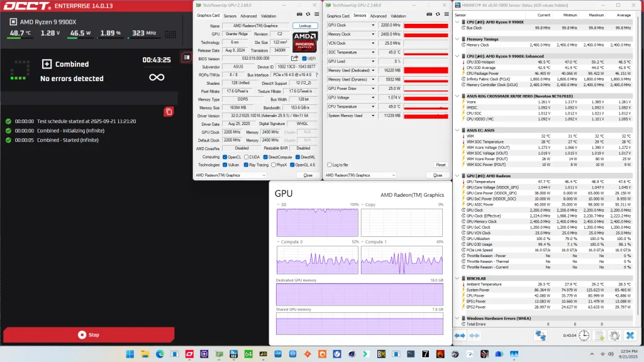Image resolution: width=644 pixels, height=362 pixels.
Task: Take a screenshot with GPU-Z's camera icon
Action: [299, 14]
